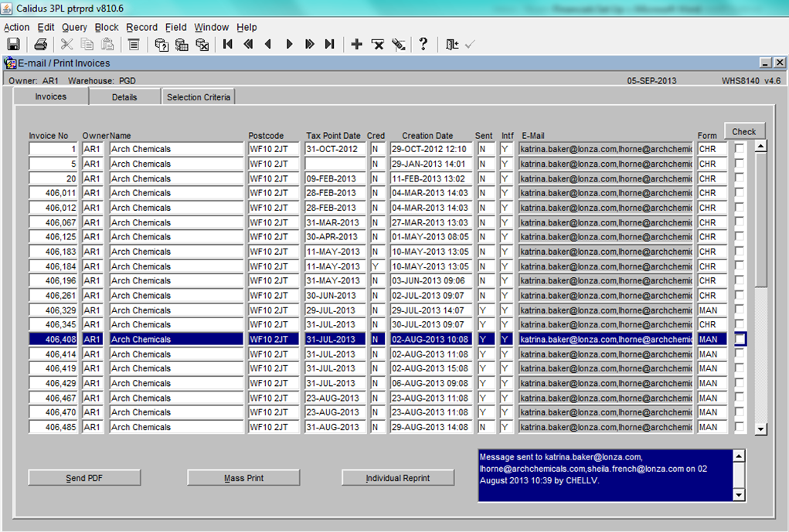Click the Save toolbar icon
Viewport: 789px width, 532px height.
tap(13, 44)
